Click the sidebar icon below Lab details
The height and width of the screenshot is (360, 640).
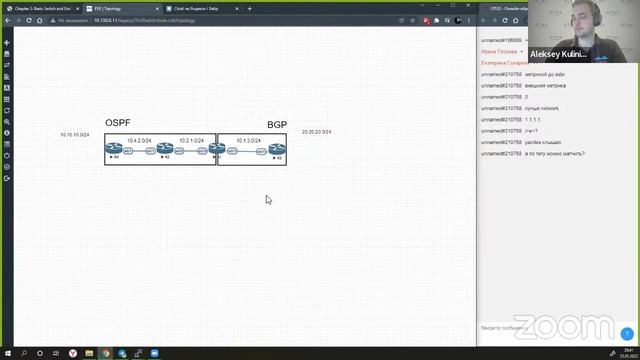pyautogui.click(x=7, y=156)
